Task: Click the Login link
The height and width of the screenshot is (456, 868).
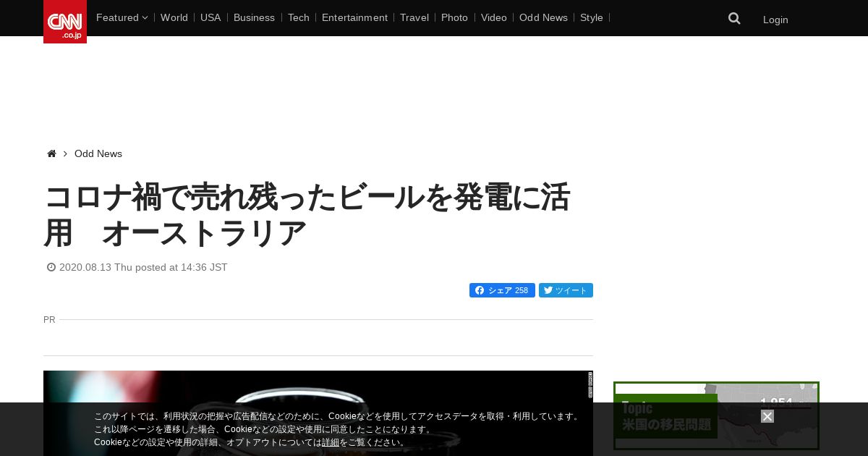Action: tap(775, 20)
